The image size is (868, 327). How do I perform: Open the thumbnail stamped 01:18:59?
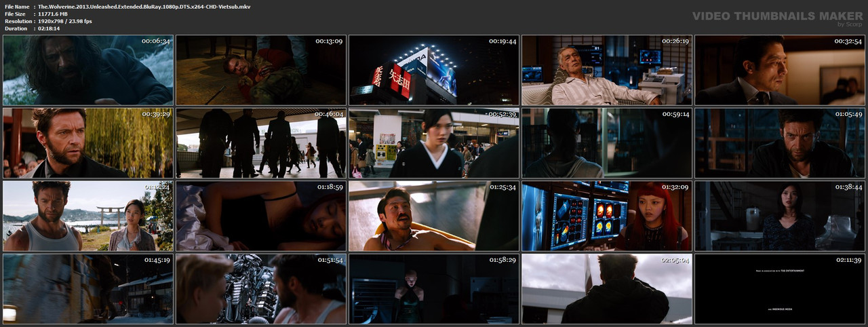261,216
